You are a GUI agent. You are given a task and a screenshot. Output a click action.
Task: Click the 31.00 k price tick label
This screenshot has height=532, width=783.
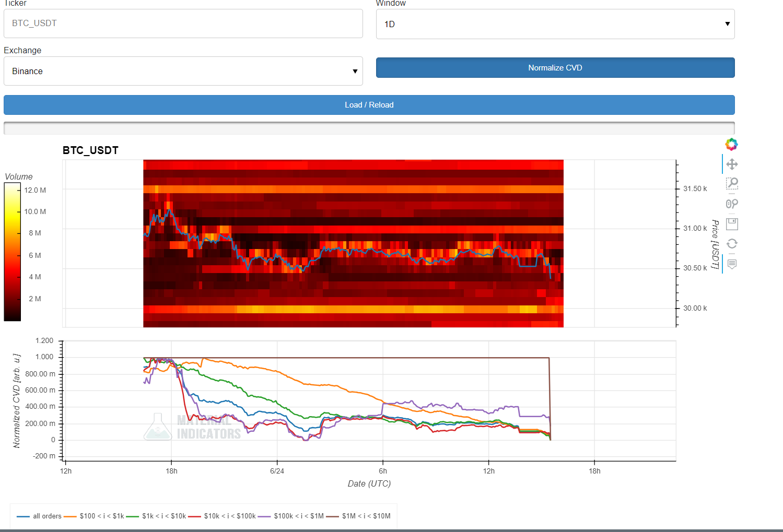695,228
